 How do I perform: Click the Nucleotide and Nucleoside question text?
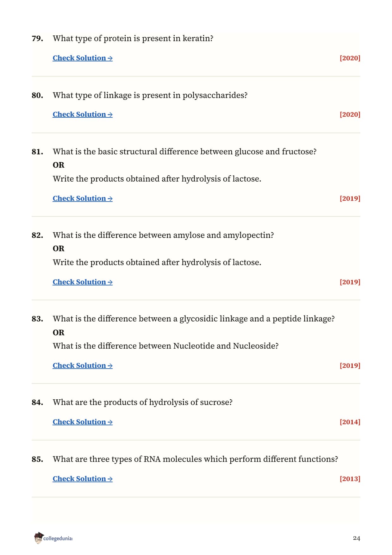[165, 346]
